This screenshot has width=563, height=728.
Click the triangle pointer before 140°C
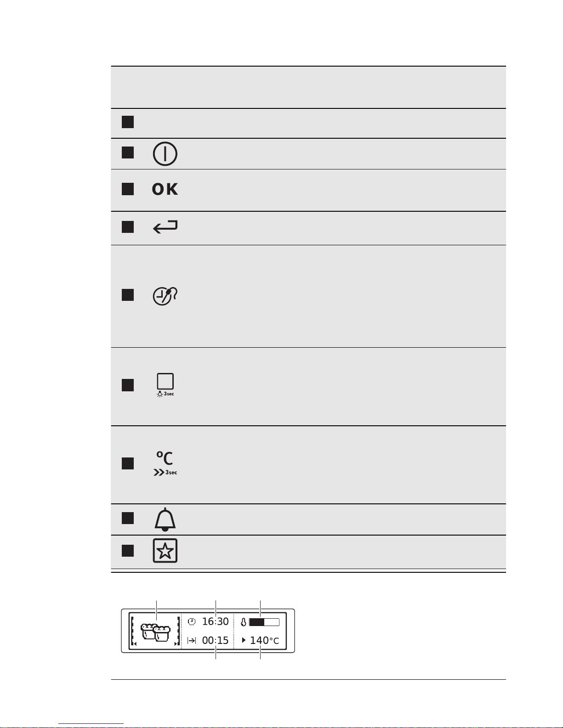tap(244, 640)
